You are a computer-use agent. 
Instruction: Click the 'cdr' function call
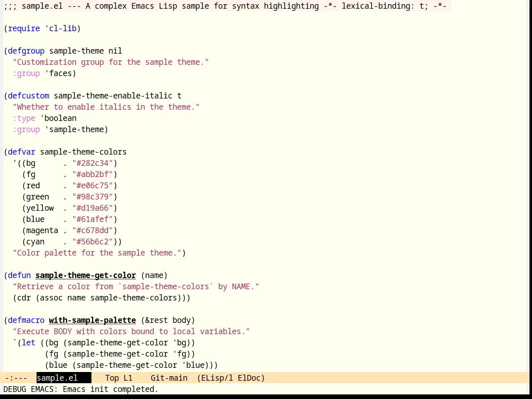tap(24, 298)
